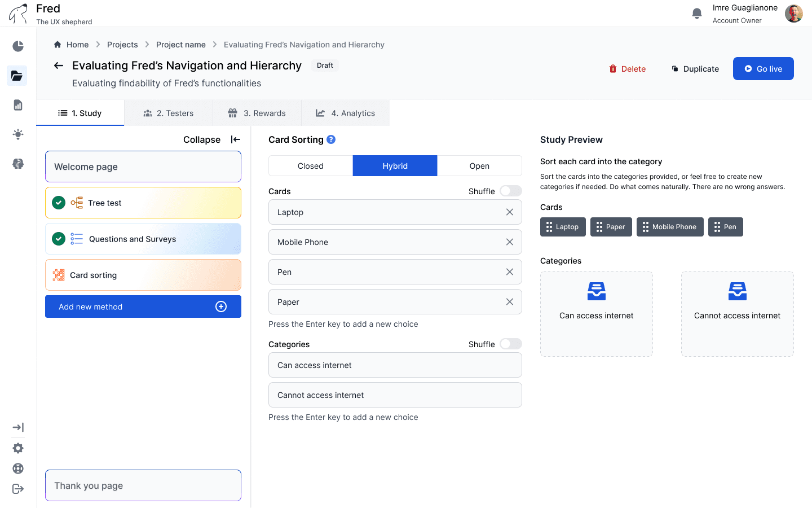Select Hybrid card sorting mode
This screenshot has width=812, height=508.
pos(395,166)
